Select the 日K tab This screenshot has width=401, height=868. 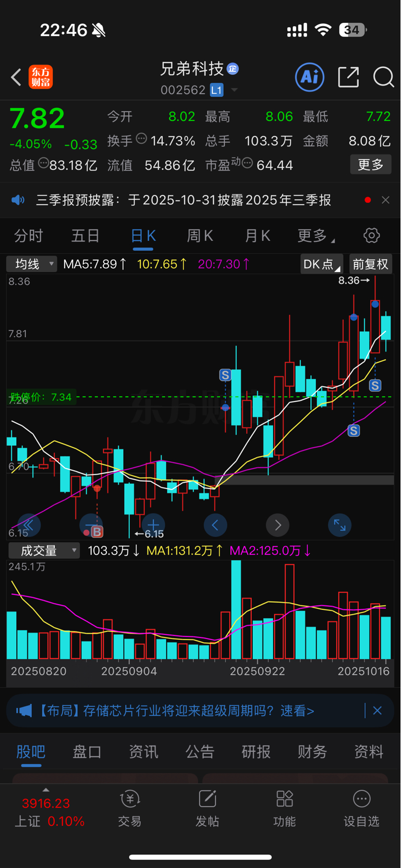point(143,236)
